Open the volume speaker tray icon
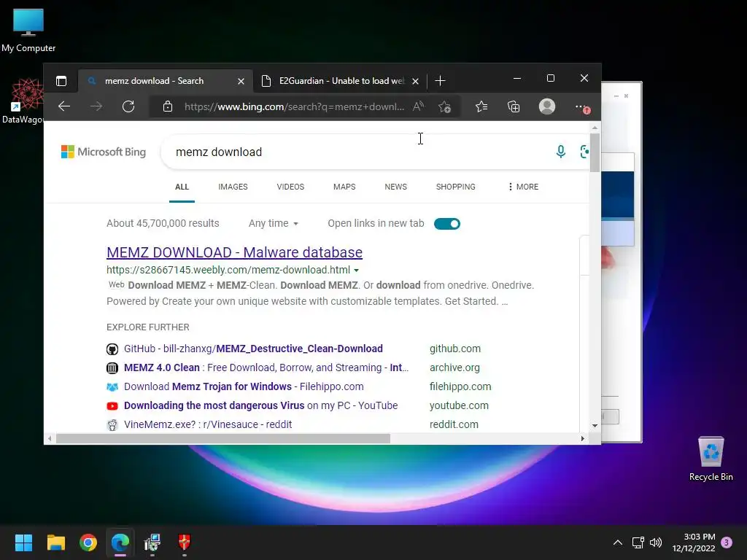The height and width of the screenshot is (560, 747). click(x=656, y=542)
